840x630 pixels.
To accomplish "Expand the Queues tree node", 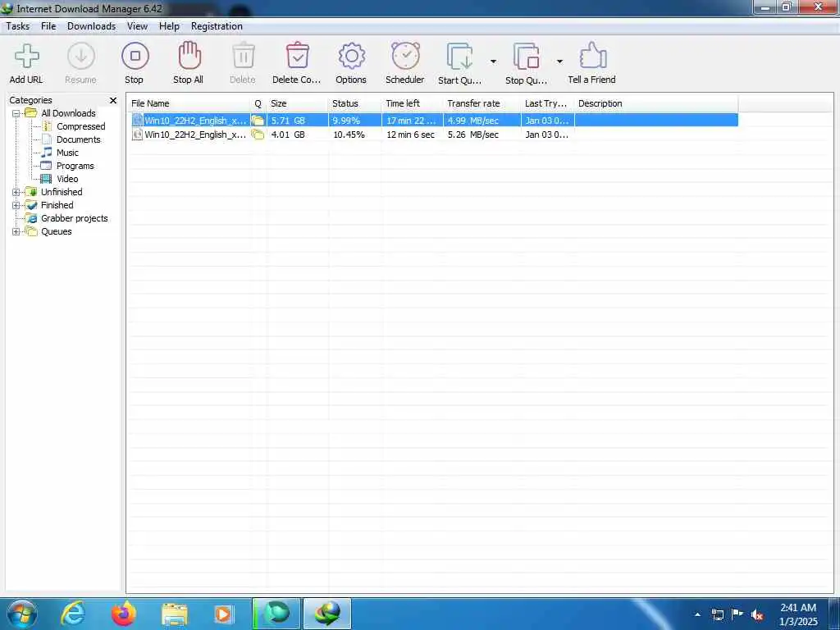I will click(x=16, y=232).
